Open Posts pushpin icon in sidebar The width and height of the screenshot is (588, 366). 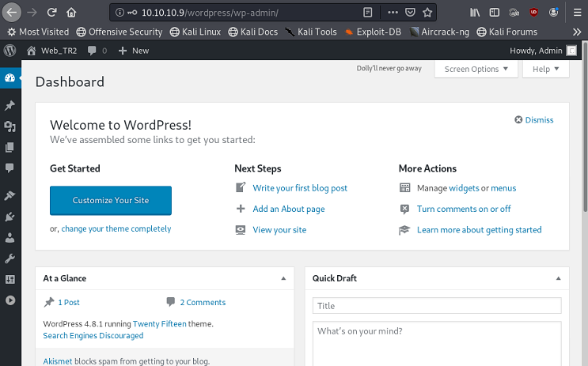pos(9,105)
